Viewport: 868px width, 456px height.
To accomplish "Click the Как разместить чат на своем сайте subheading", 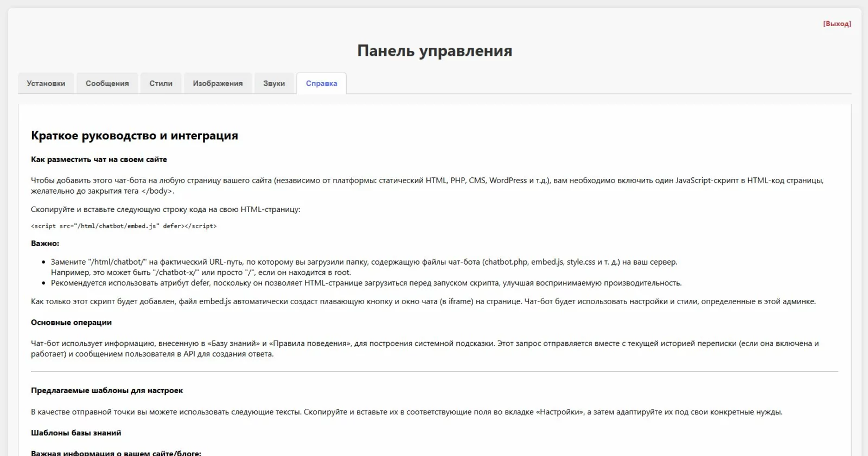I will tap(99, 159).
